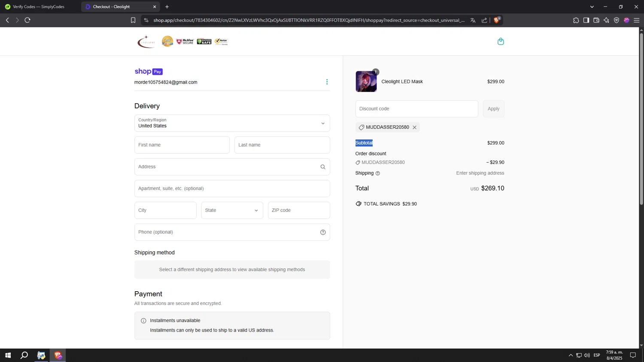Screen dimensions: 644x362
Task: Reload the checkout page
Action: pyautogui.click(x=27, y=20)
